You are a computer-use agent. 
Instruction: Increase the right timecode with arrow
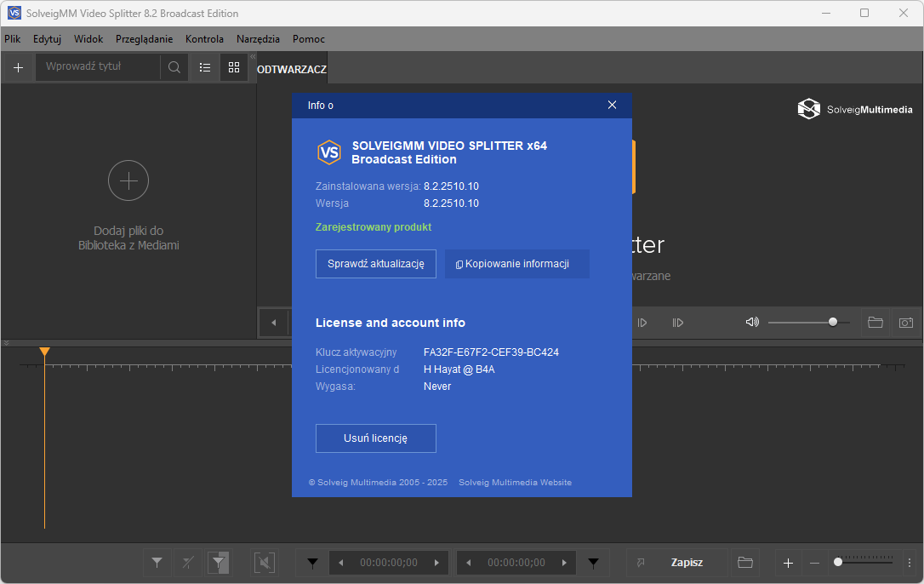coord(565,563)
